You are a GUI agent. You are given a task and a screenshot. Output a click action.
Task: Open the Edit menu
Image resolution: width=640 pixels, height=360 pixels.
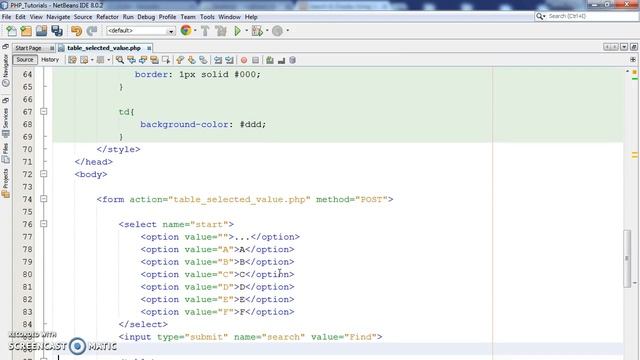pos(20,17)
